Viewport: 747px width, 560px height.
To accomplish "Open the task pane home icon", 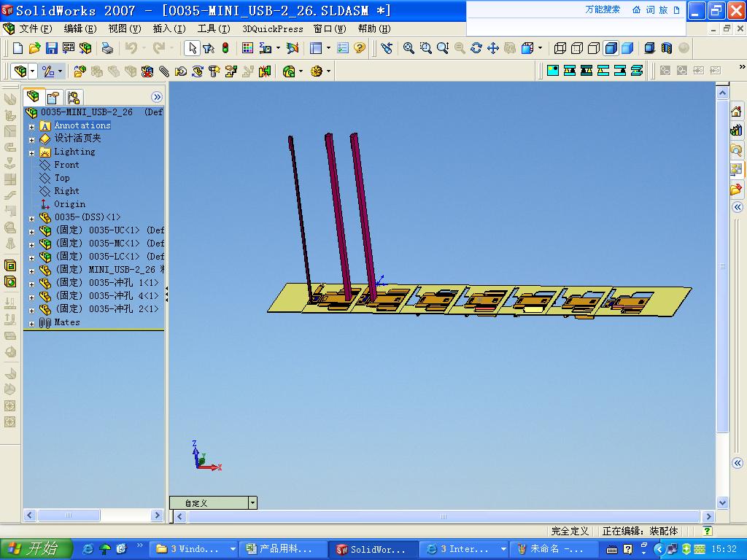I will (736, 112).
